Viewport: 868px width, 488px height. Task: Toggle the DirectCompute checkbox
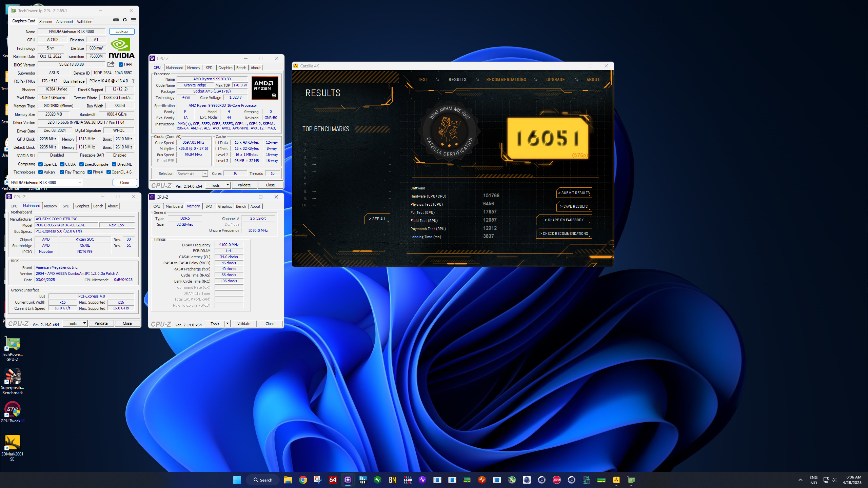[82, 164]
